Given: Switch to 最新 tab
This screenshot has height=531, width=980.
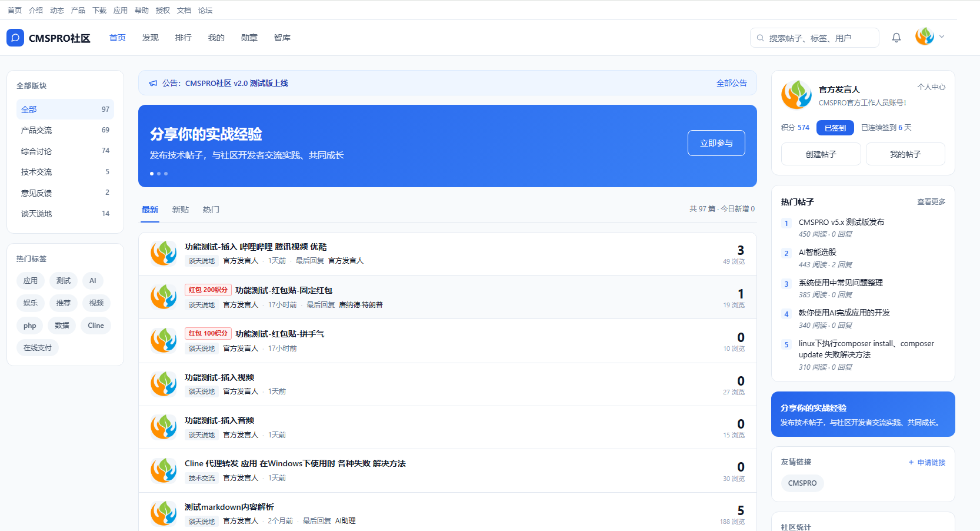Looking at the screenshot, I should click(150, 210).
